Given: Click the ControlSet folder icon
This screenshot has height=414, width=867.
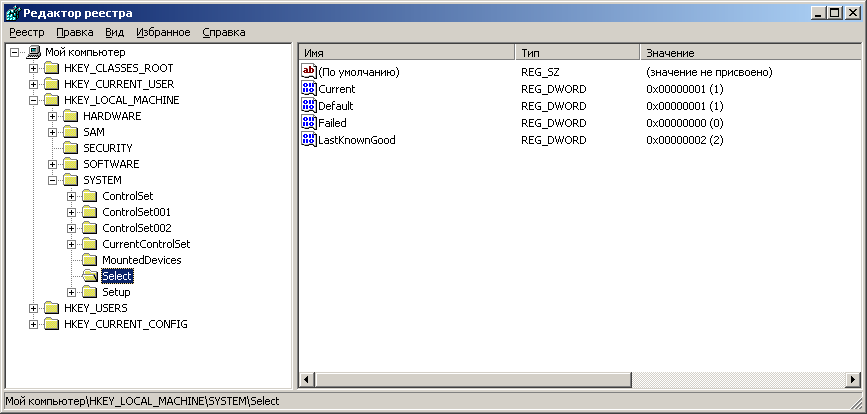Looking at the screenshot, I should pyautogui.click(x=90, y=196).
